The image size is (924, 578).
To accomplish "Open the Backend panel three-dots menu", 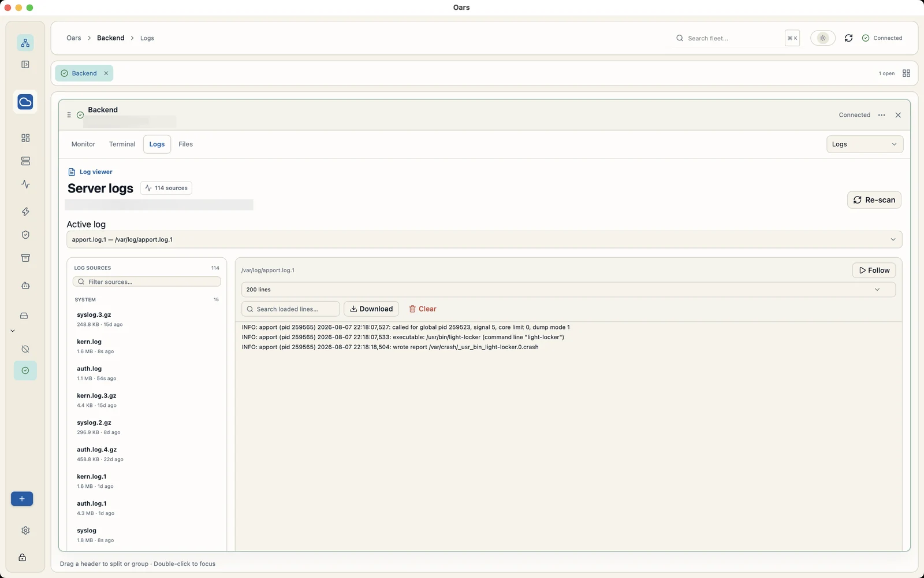I will point(881,115).
